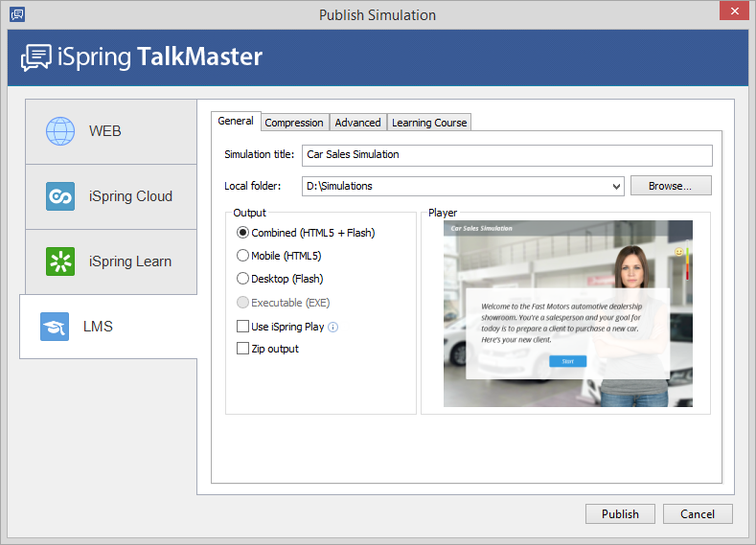
Task: Click the Browse... button
Action: coord(671,186)
